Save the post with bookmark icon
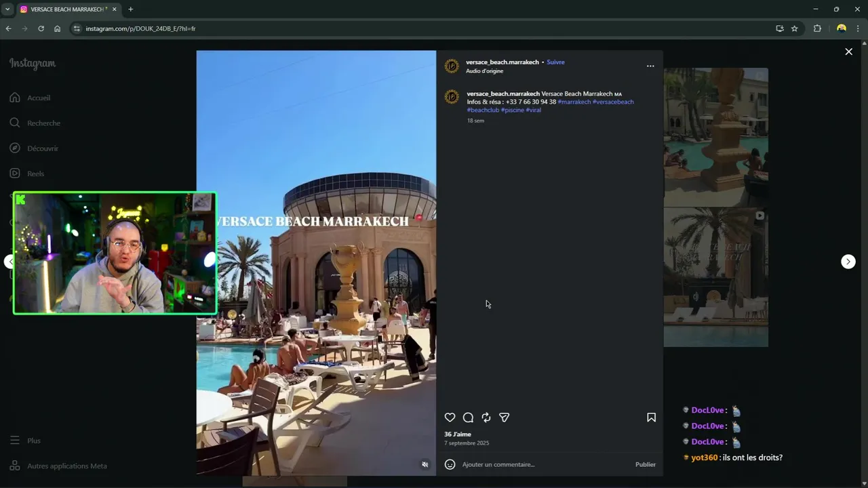 tap(651, 418)
